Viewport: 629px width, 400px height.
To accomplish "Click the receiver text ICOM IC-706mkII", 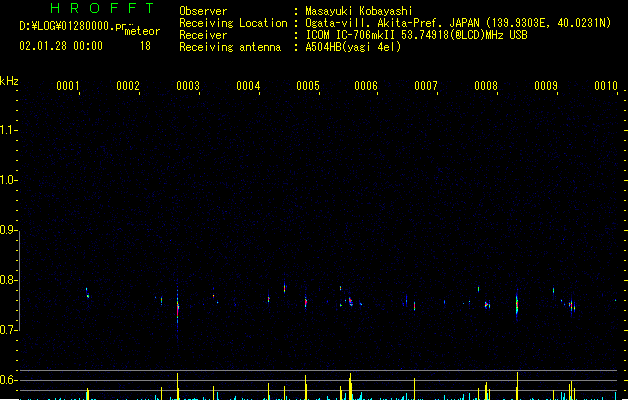I will click(x=350, y=35).
